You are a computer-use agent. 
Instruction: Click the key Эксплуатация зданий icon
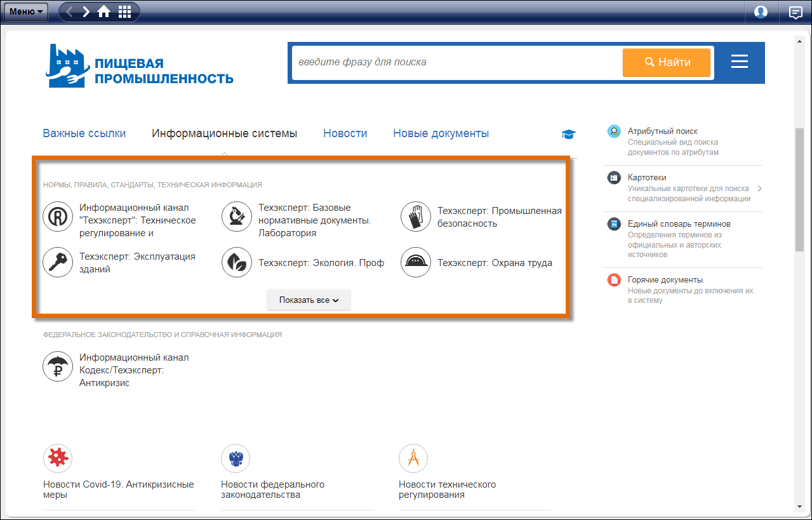[x=58, y=263]
